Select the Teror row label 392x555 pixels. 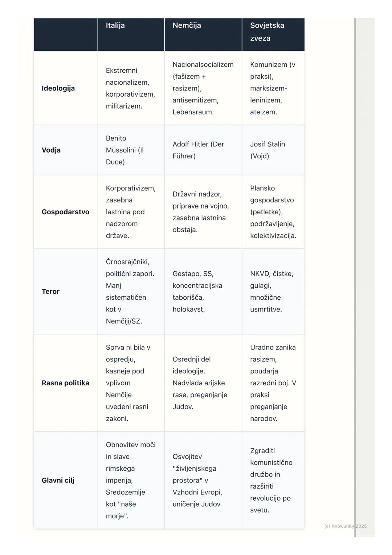pos(50,291)
